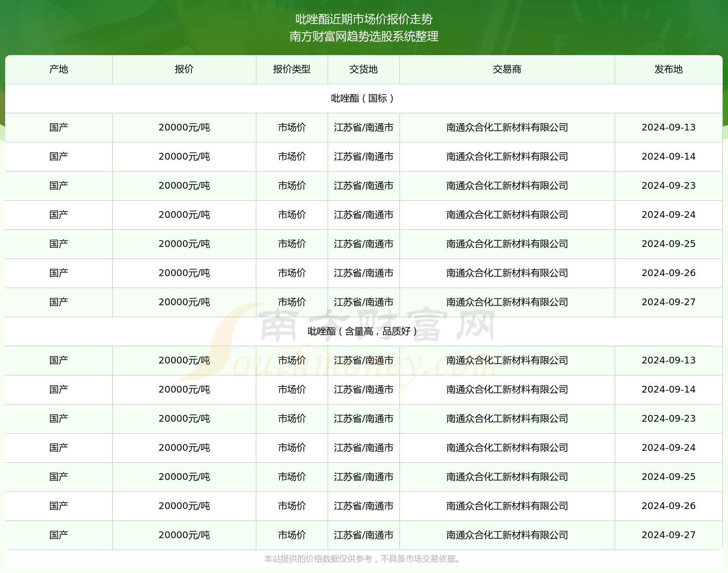This screenshot has height=573, width=728.
Task: Click price 20000元/吨 in 含量高 2024-09-24 row
Action: [184, 448]
